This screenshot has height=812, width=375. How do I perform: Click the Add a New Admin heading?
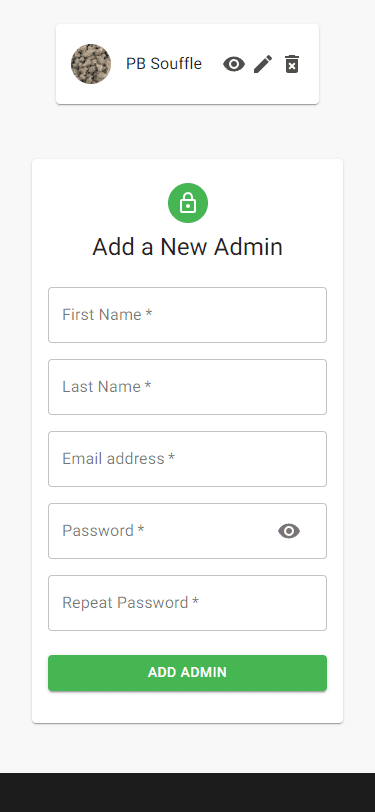coord(188,246)
